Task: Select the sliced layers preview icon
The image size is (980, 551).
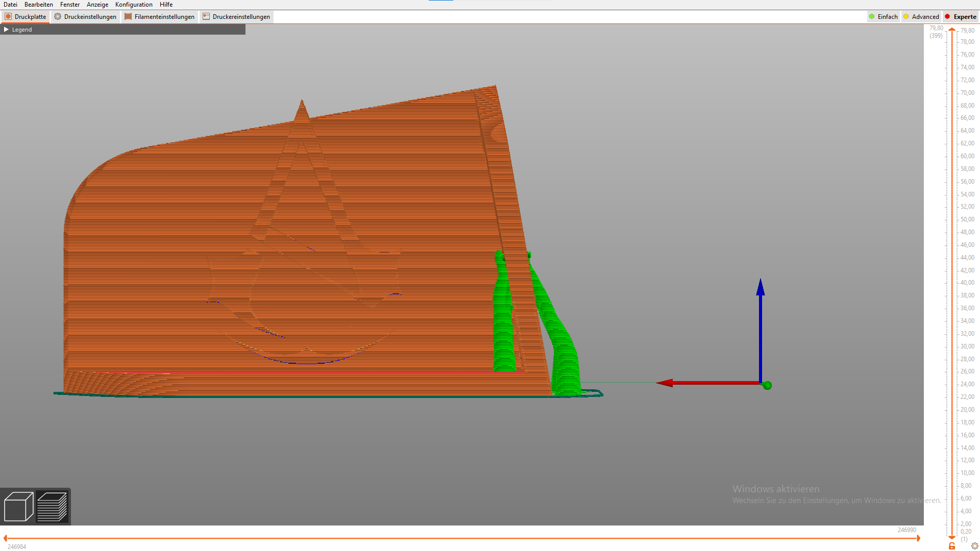Action: click(x=52, y=506)
